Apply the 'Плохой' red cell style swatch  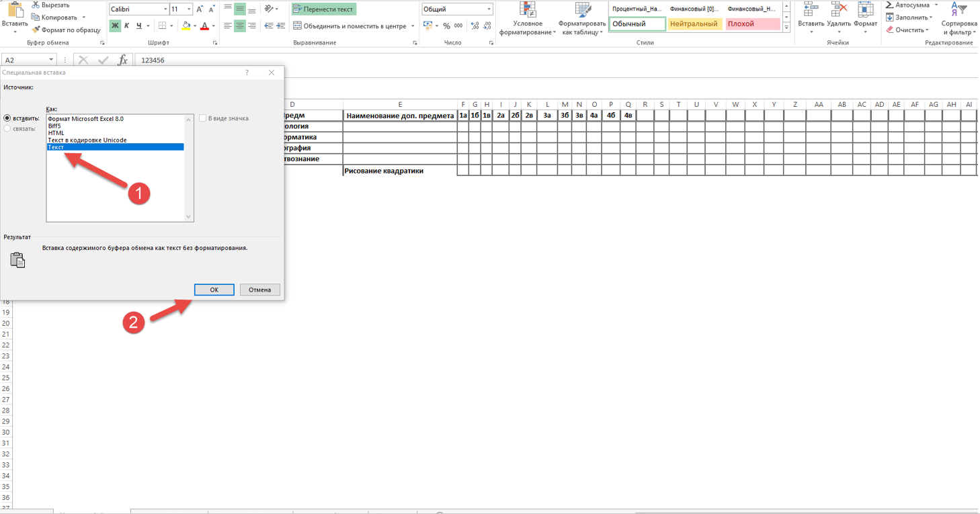(752, 24)
